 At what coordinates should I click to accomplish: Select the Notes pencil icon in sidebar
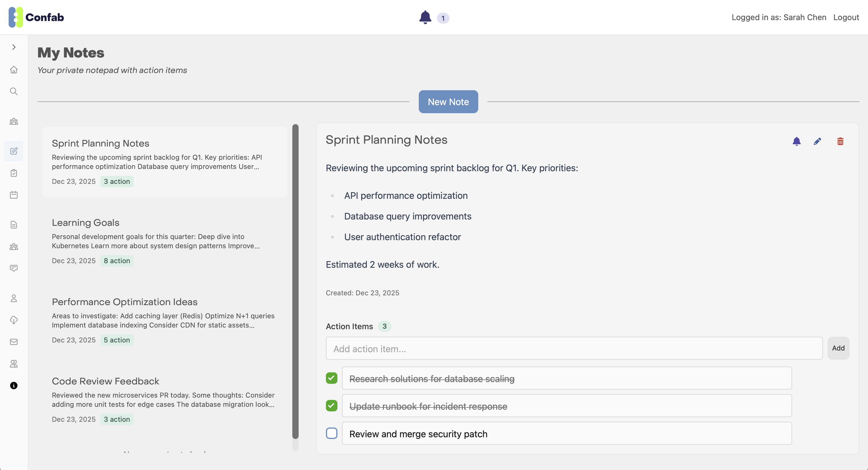click(14, 151)
